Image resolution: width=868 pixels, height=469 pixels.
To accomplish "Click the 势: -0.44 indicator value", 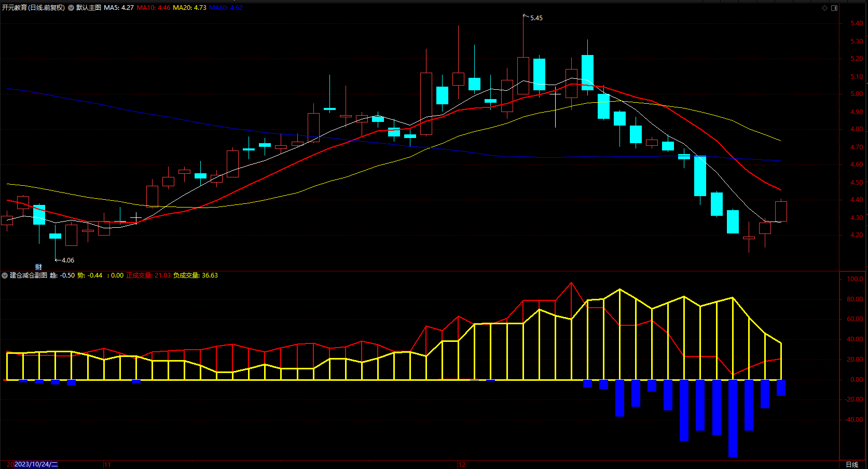I will tap(90, 275).
